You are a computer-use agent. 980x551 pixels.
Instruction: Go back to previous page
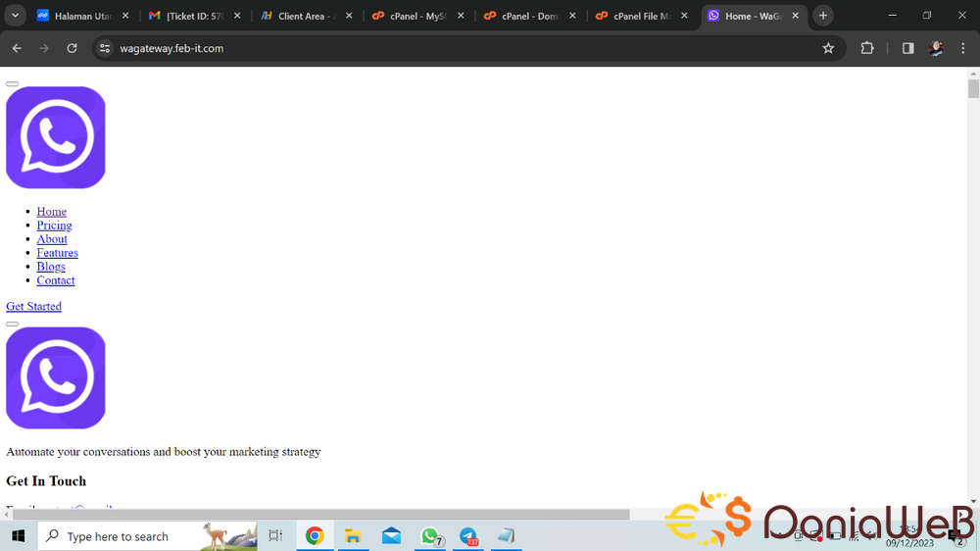[x=17, y=48]
